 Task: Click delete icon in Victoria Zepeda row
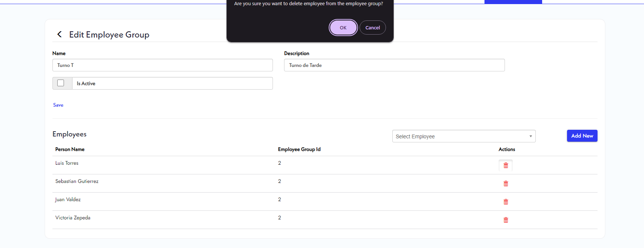(506, 220)
